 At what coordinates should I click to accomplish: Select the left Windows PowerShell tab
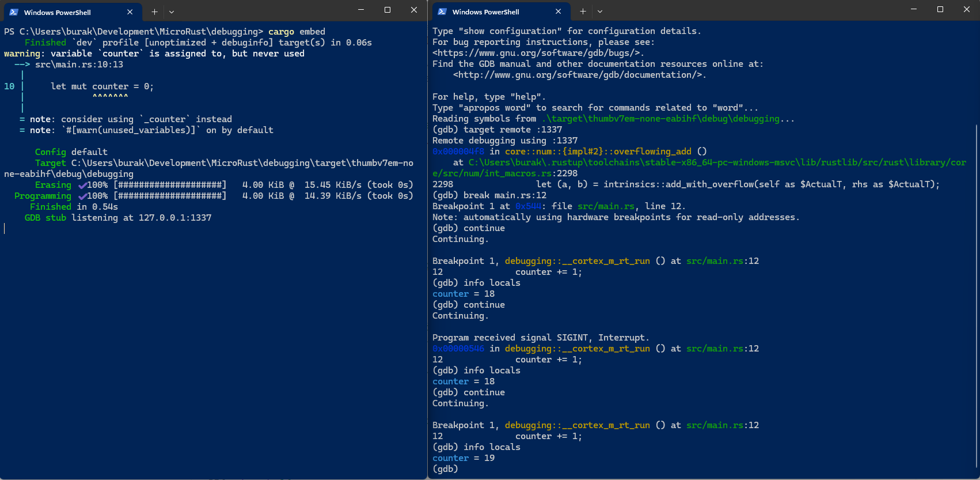click(x=71, y=12)
